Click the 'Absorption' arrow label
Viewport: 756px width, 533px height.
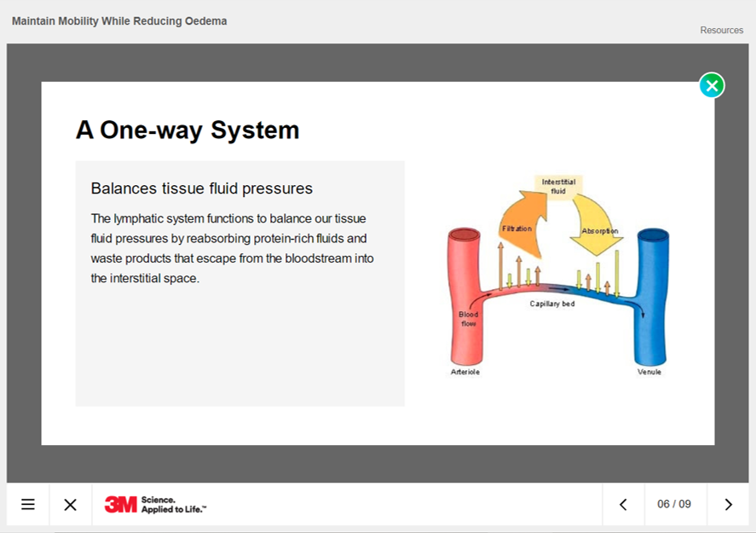click(600, 231)
